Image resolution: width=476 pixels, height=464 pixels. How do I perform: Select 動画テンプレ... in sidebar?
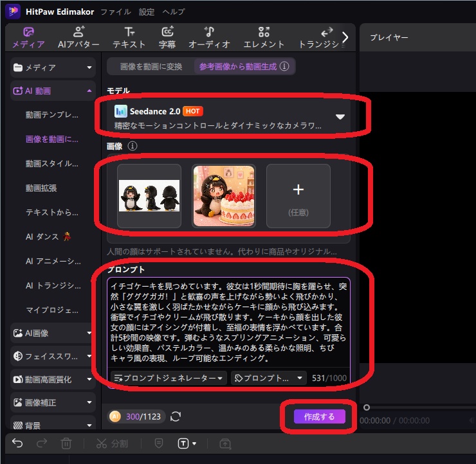52,114
